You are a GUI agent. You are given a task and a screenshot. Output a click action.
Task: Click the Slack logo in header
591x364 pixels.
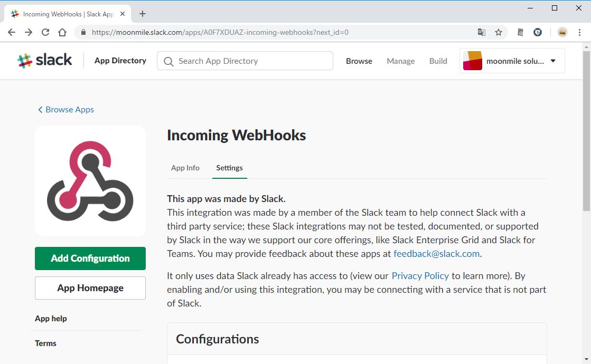click(44, 61)
